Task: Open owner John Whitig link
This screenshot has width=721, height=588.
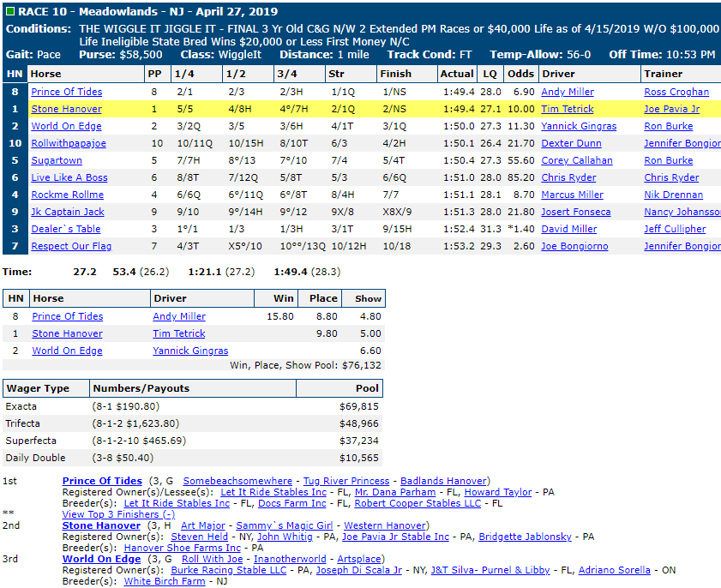Action: coord(285,537)
